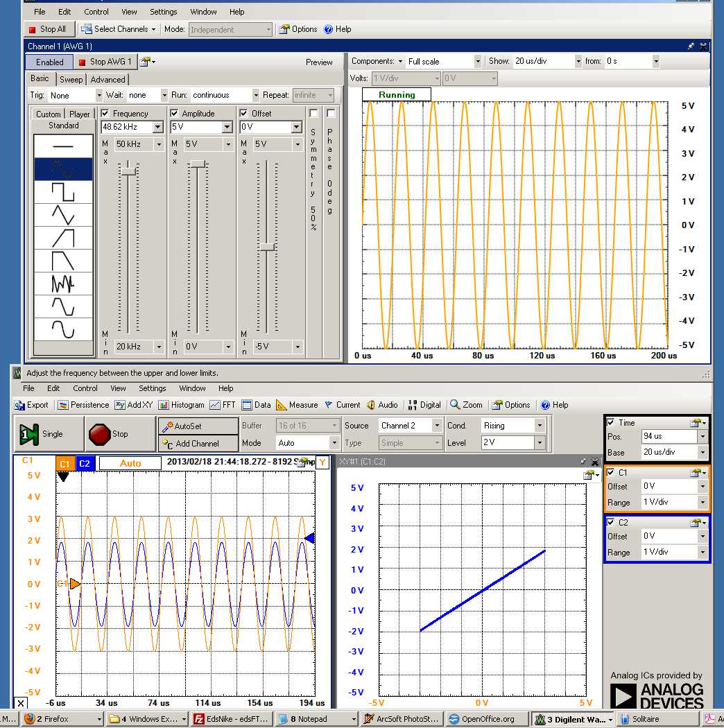The height and width of the screenshot is (728, 724).
Task: Choose the noise waveform icon
Action: pyautogui.click(x=63, y=283)
